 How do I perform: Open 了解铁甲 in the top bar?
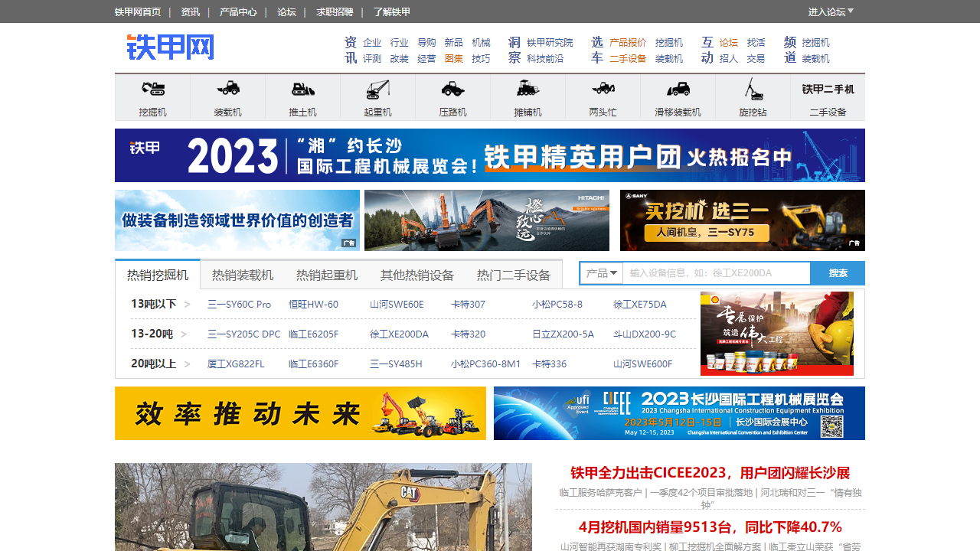pyautogui.click(x=392, y=11)
